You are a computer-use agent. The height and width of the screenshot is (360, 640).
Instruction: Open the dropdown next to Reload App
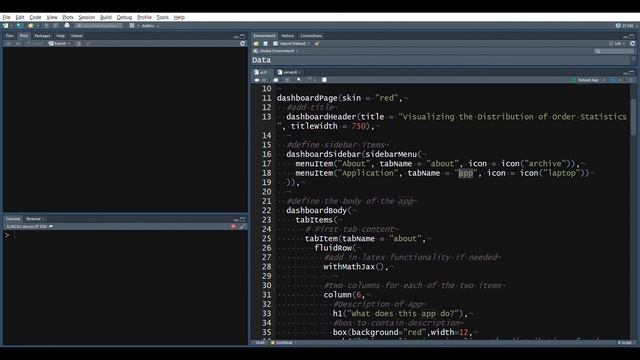604,80
